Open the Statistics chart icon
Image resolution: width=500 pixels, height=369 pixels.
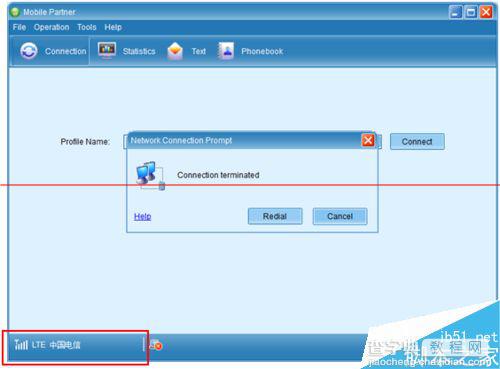[x=107, y=50]
